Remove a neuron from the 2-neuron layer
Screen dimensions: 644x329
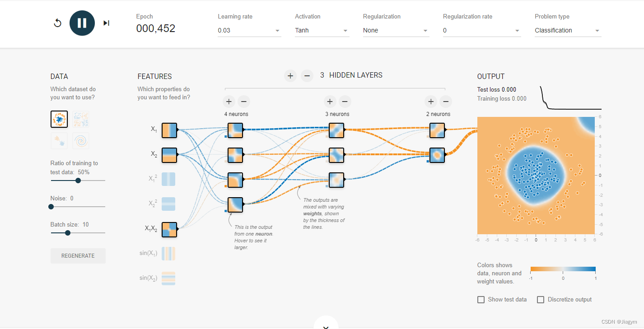446,101
